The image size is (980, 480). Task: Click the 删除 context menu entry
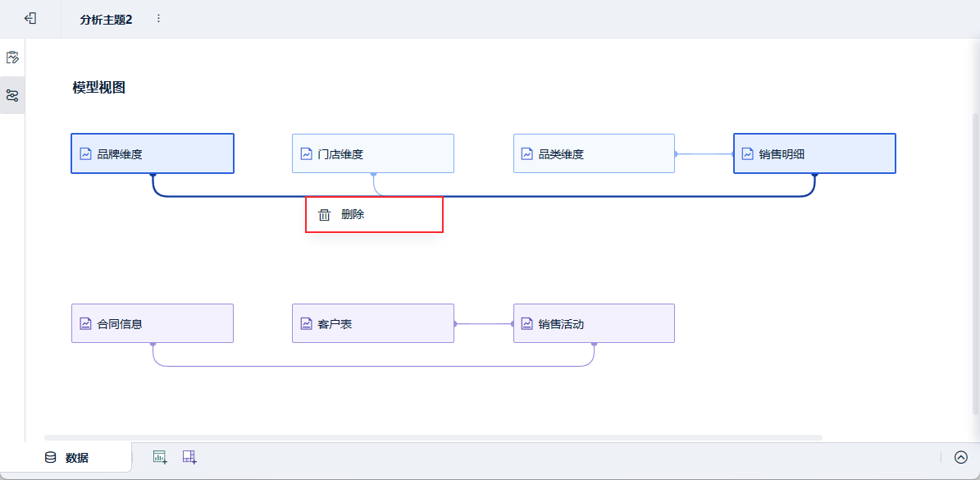tap(353, 215)
